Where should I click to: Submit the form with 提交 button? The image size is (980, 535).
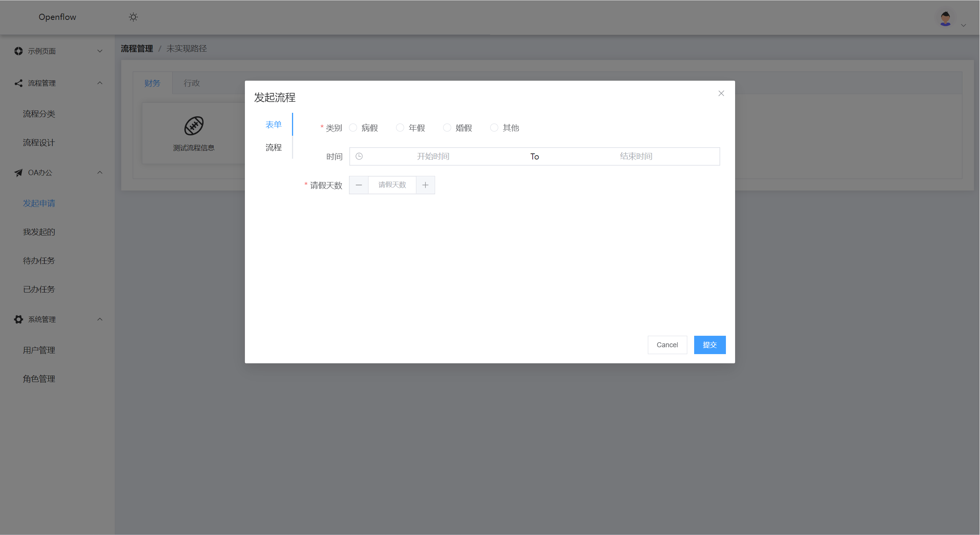(x=709, y=345)
